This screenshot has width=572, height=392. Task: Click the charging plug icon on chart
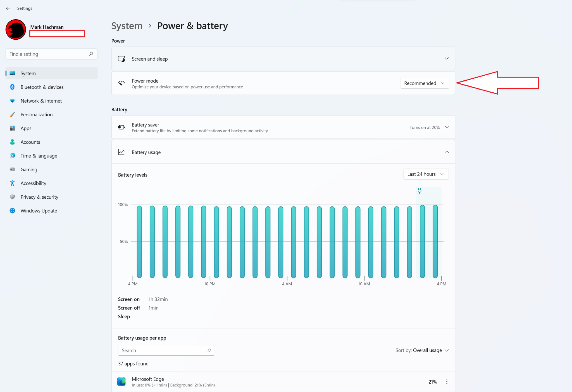coord(419,191)
